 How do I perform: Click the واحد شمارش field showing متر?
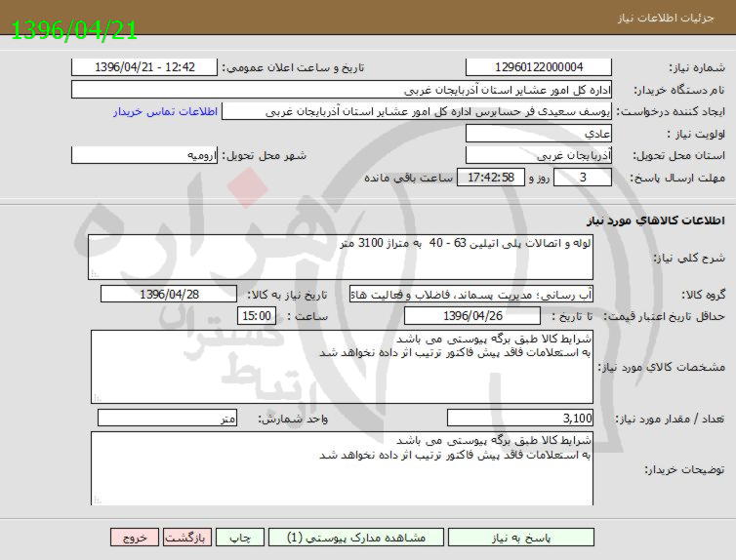[167, 418]
